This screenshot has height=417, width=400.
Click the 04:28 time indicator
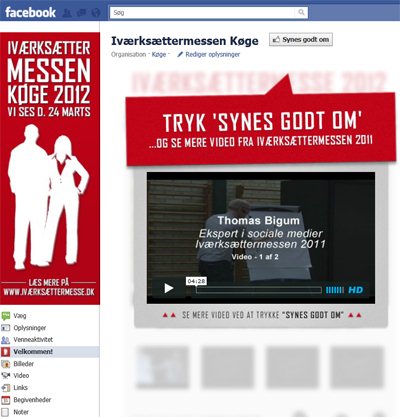[x=196, y=281]
